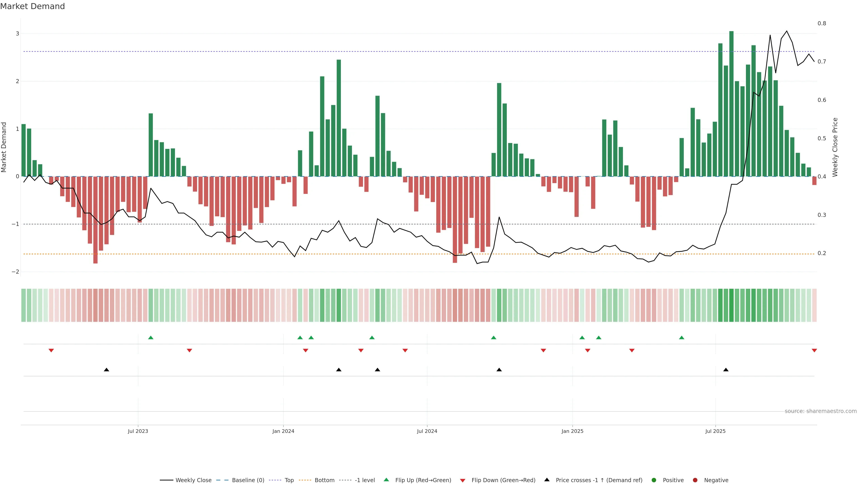Click the green Positive legend dot
The width and height of the screenshot is (868, 488).
coord(654,480)
